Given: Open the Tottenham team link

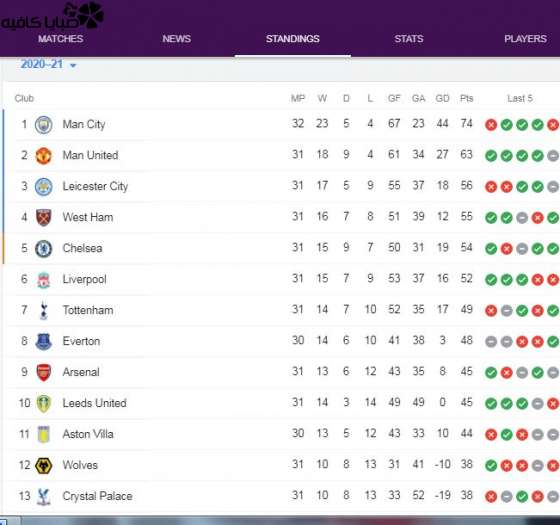Looking at the screenshot, I should [88, 310].
